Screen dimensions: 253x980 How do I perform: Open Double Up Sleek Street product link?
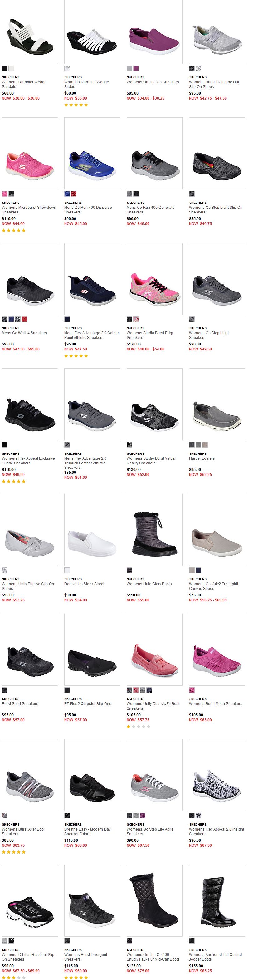tap(85, 584)
